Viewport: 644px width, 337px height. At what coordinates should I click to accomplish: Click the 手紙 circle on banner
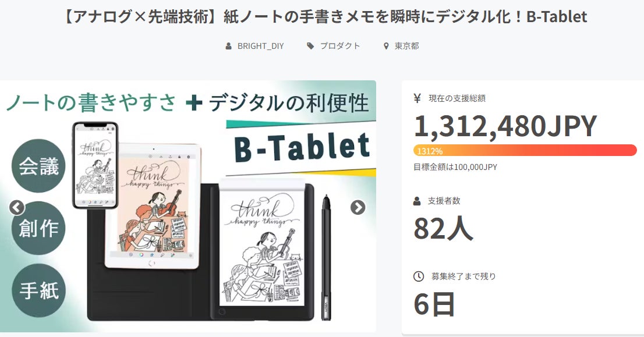point(38,290)
